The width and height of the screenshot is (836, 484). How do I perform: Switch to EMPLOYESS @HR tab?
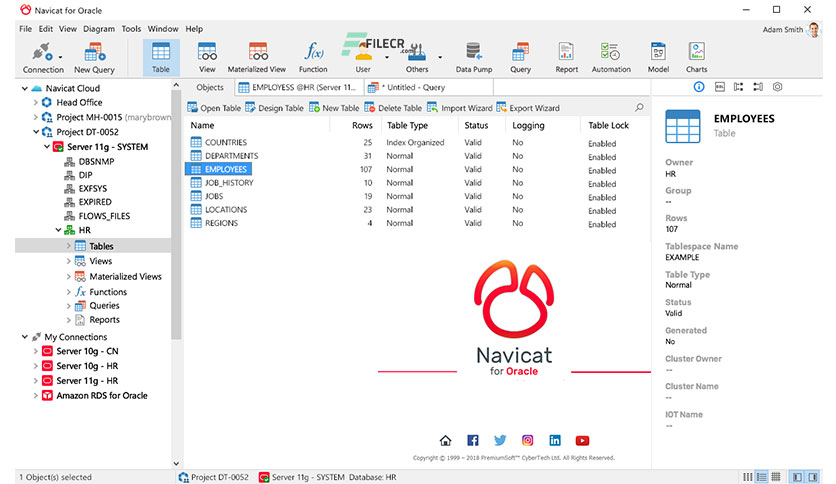click(299, 87)
